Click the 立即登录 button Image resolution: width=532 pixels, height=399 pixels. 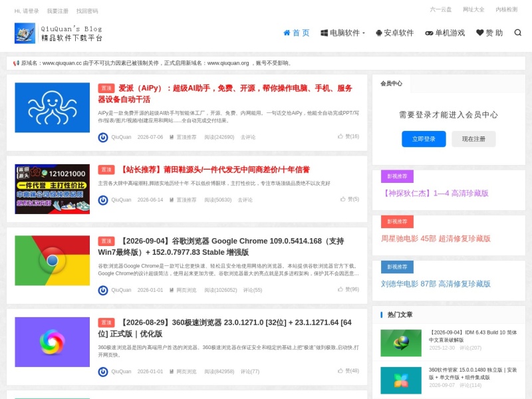tap(424, 139)
